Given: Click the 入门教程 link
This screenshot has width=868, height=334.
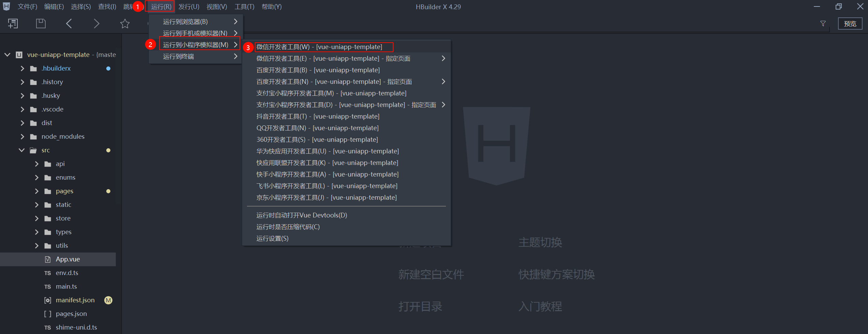Looking at the screenshot, I should tap(540, 306).
